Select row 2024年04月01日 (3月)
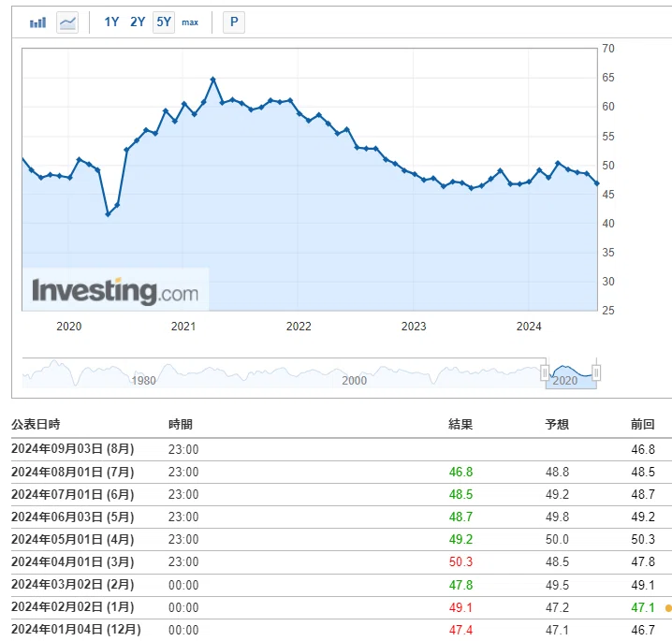 [x=342, y=561]
